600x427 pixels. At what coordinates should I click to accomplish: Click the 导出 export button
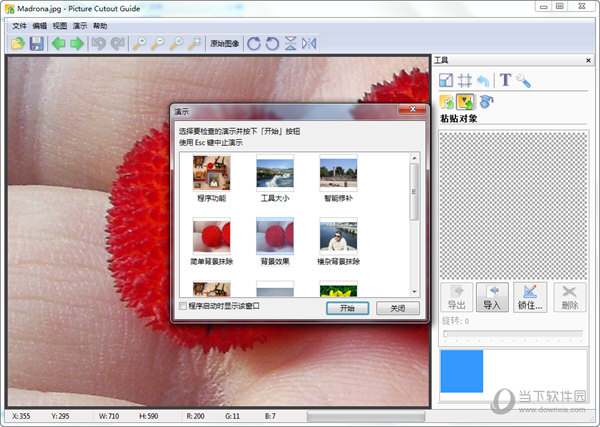point(457,297)
